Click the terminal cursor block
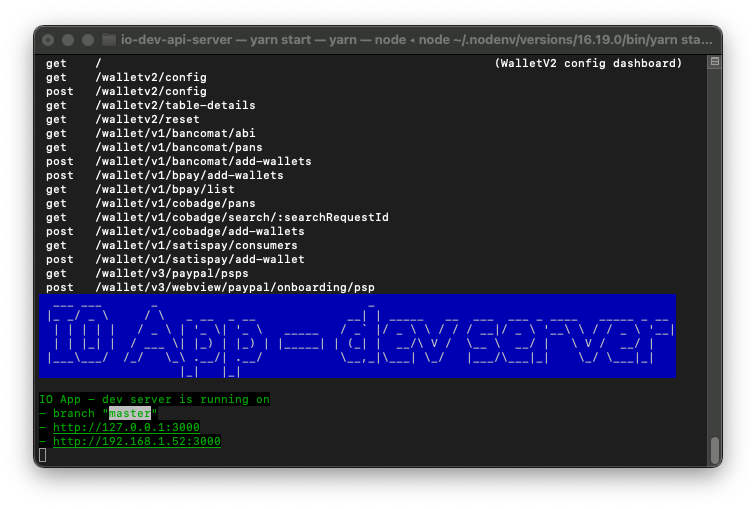The height and width of the screenshot is (509, 756). tap(43, 455)
